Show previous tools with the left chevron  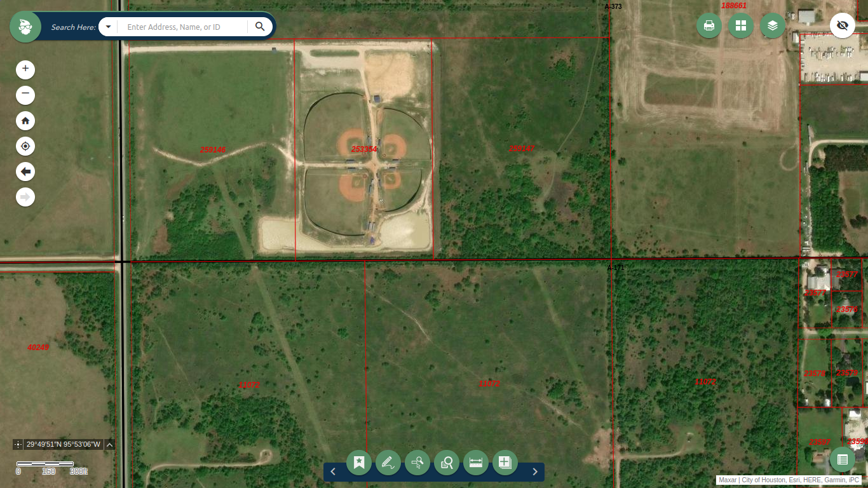pos(333,471)
